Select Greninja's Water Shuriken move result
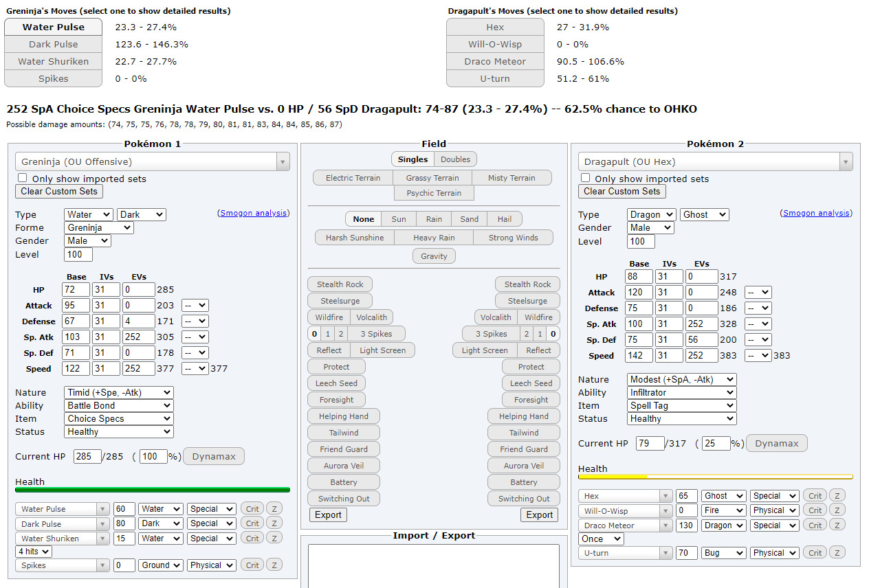869x588 pixels. (x=54, y=62)
